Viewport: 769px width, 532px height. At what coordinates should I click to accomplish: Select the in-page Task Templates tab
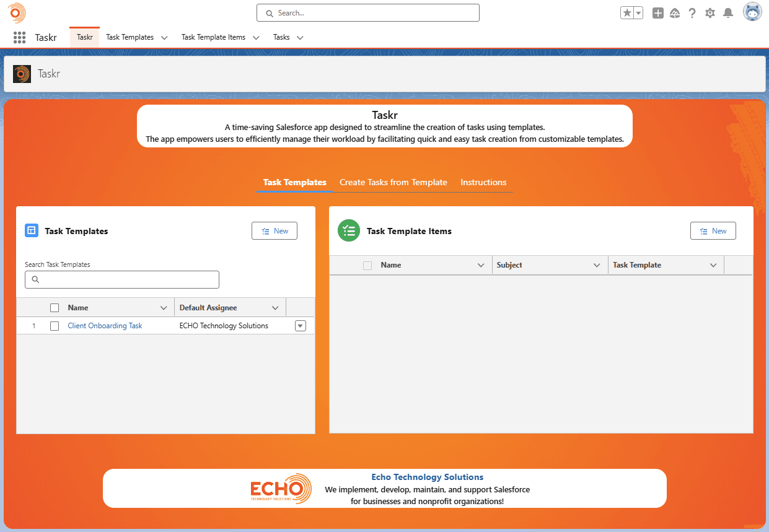click(295, 182)
